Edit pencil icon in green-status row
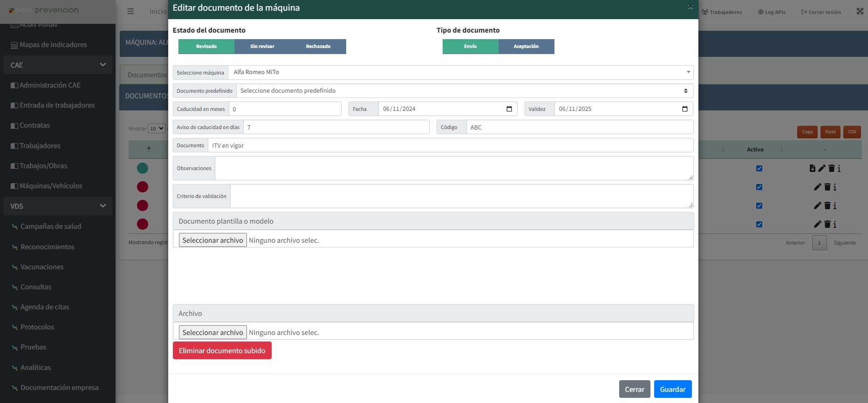The width and height of the screenshot is (868, 403). [x=822, y=168]
